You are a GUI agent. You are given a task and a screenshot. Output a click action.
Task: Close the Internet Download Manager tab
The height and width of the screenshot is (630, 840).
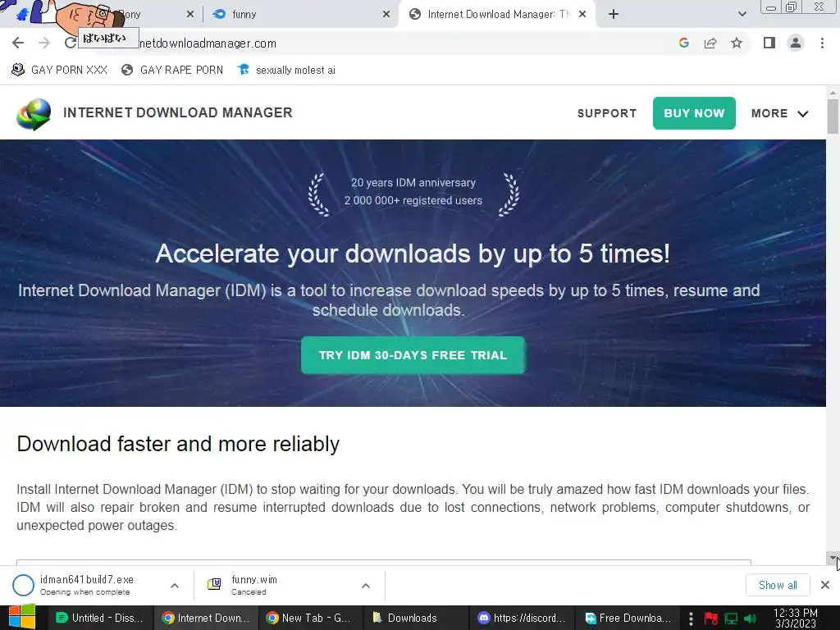pos(582,15)
